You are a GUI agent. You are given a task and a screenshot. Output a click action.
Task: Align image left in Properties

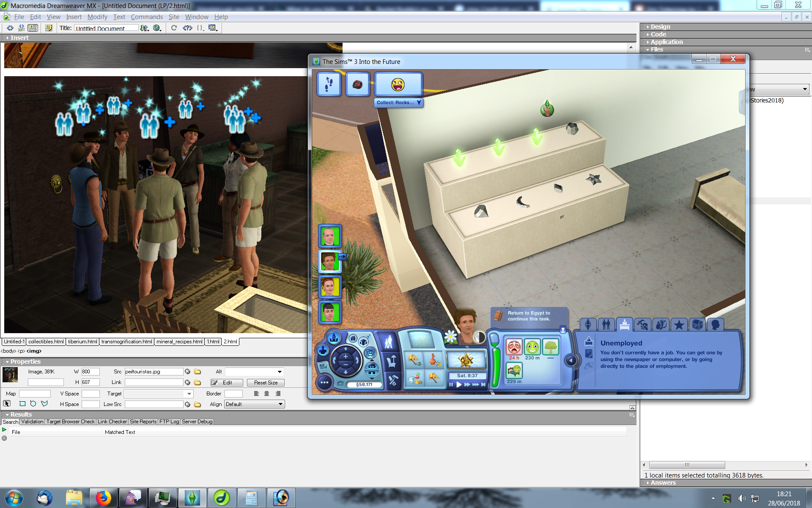256,394
